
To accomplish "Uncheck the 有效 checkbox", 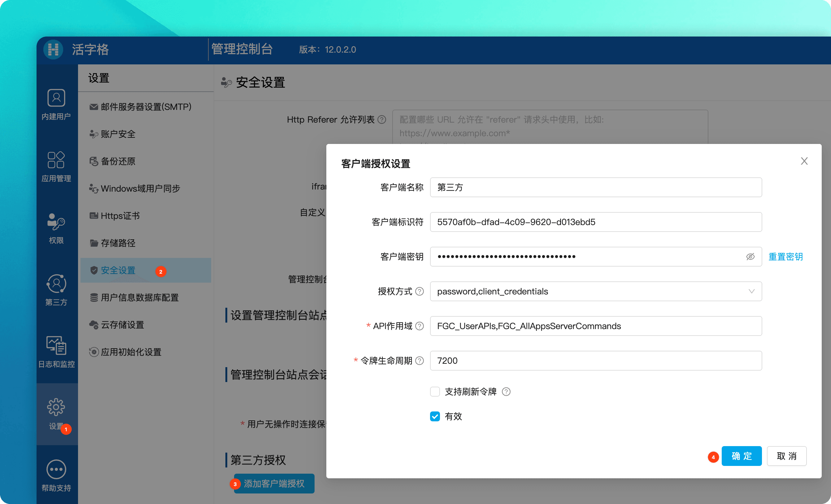I will tap(435, 417).
